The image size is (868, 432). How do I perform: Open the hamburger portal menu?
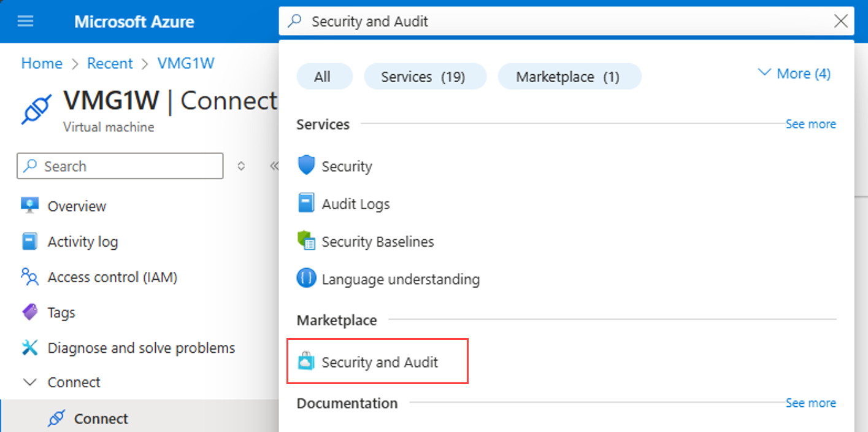25,21
